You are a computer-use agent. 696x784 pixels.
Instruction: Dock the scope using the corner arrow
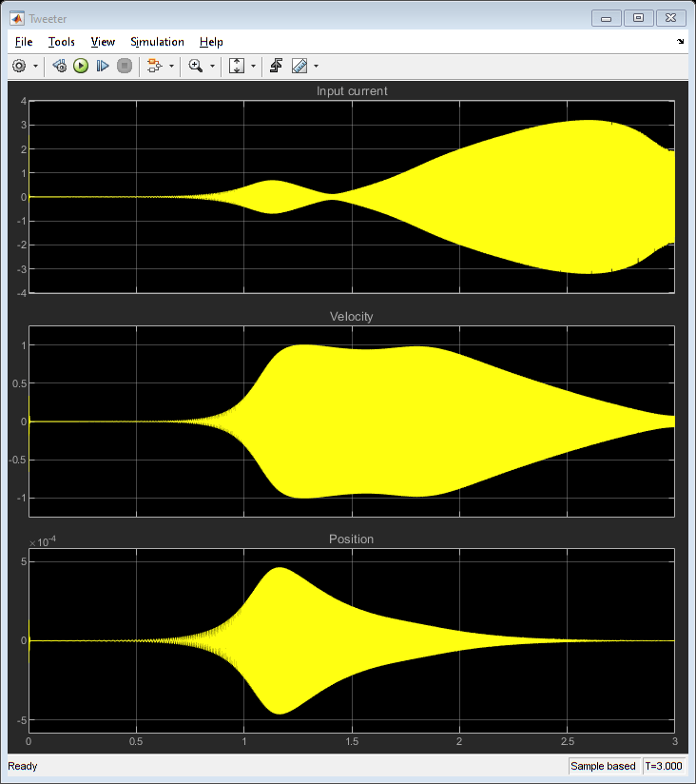(680, 42)
